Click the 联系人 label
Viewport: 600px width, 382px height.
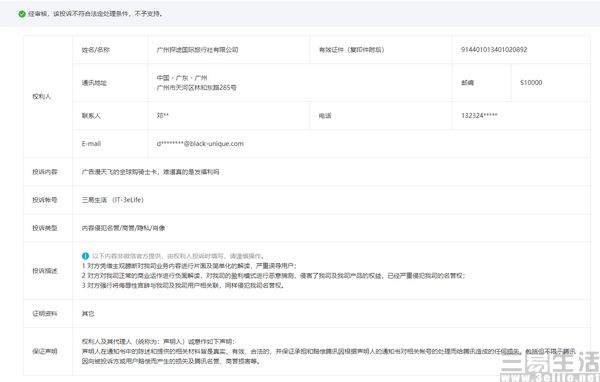click(91, 116)
